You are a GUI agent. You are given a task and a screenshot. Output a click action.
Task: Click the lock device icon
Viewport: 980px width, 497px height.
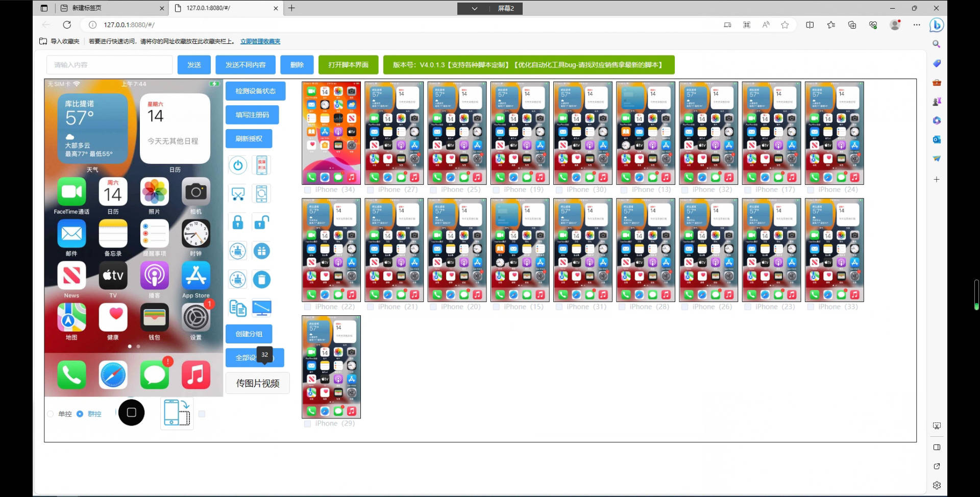click(237, 222)
